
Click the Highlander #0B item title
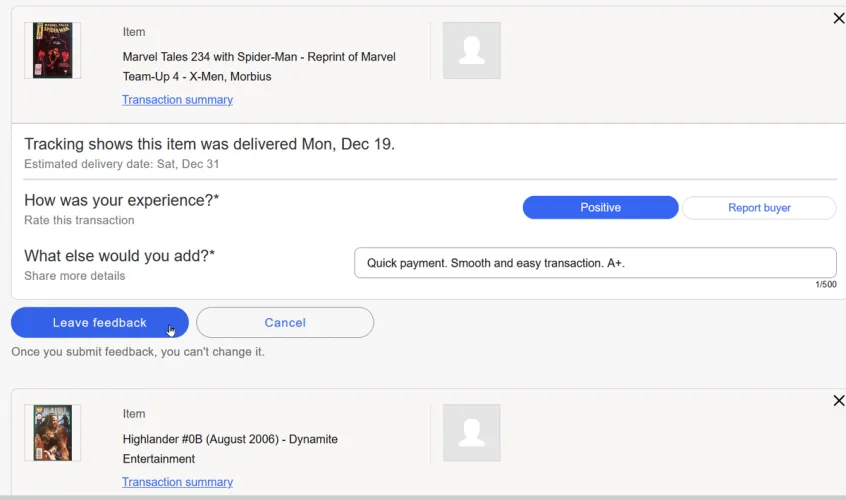point(230,449)
